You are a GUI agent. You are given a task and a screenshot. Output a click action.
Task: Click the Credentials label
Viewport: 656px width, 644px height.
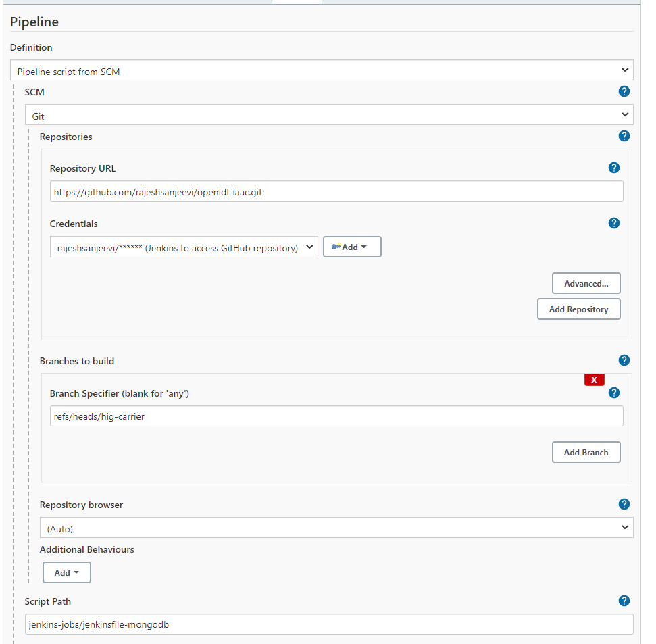coord(74,224)
